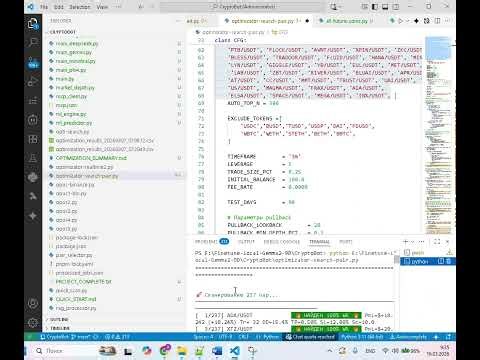Image resolution: width=480 pixels, height=360 pixels.
Task: Switch to the Terminal panel tab
Action: click(x=319, y=242)
